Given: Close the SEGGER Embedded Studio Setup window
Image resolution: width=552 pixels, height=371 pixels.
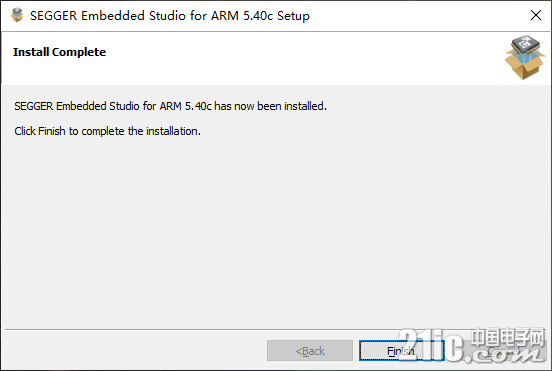Looking at the screenshot, I should [536, 15].
